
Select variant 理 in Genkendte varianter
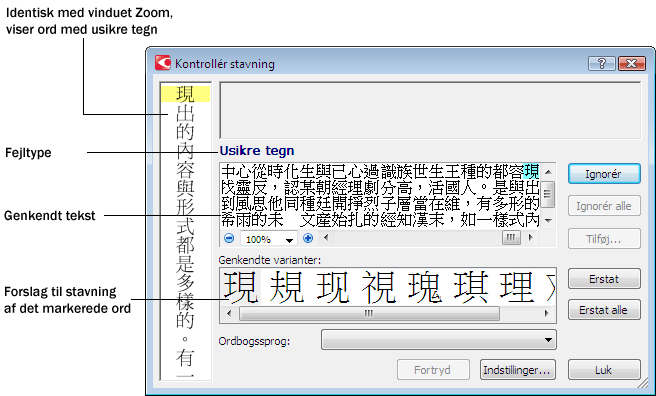tap(517, 287)
